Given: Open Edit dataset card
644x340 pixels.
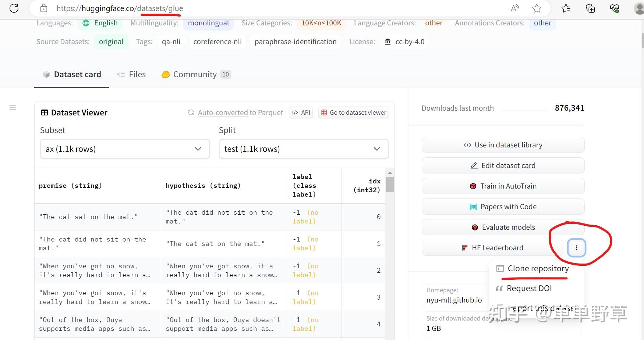Looking at the screenshot, I should [503, 165].
